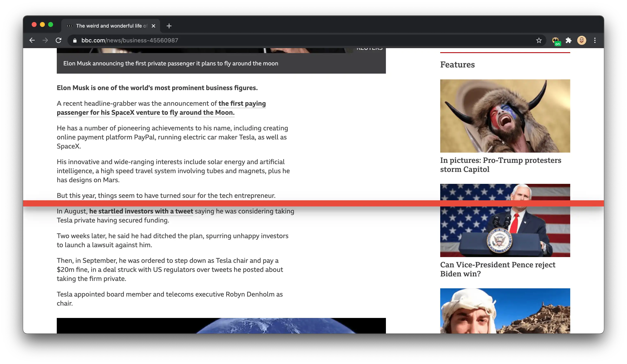Open headline 'Can Vice-President Pence reject Biden win?'
This screenshot has width=627, height=364.
(498, 269)
